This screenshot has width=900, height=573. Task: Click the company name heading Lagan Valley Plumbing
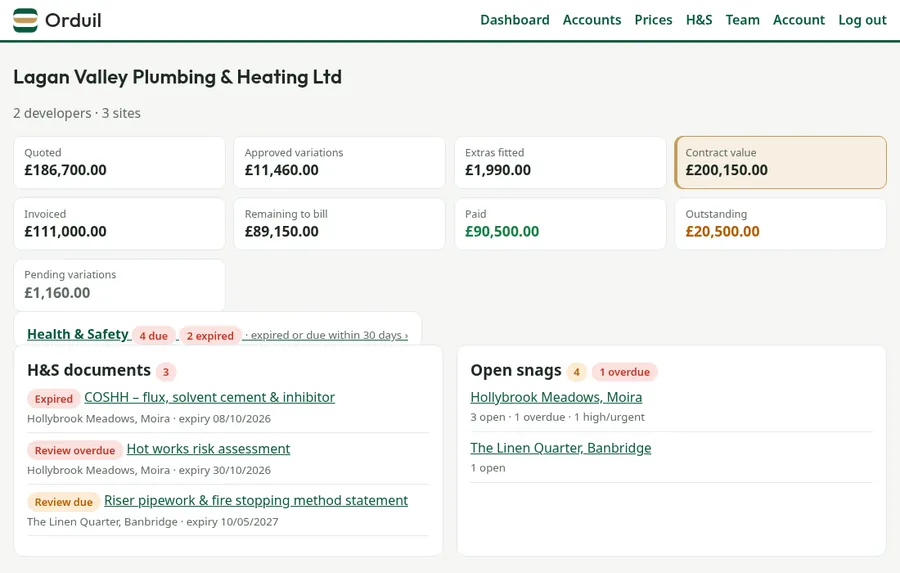coord(177,78)
